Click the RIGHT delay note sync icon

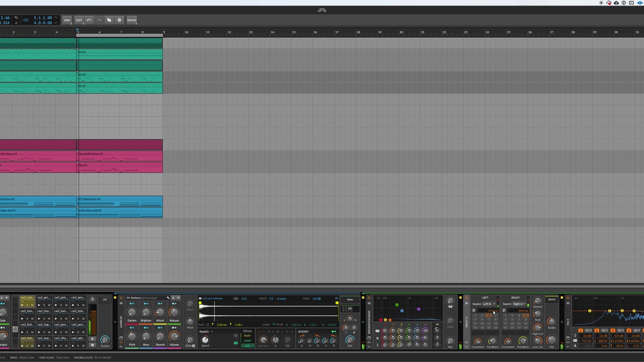pos(504,311)
